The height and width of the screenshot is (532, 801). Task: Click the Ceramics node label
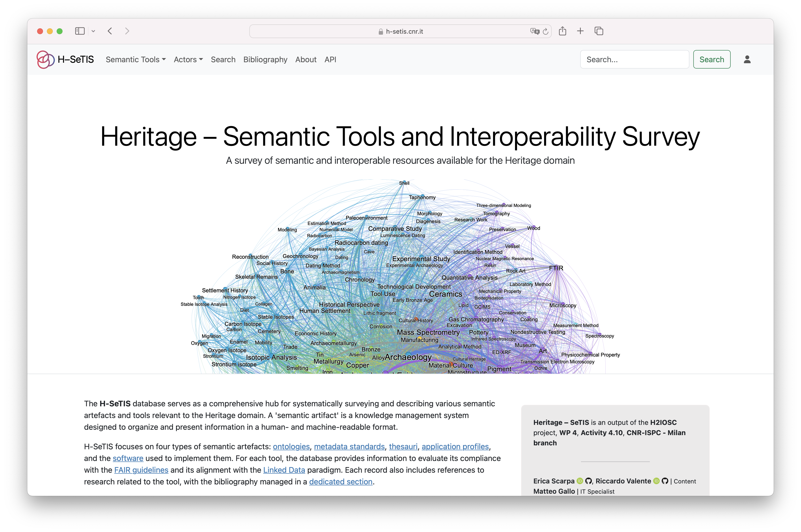tap(445, 294)
